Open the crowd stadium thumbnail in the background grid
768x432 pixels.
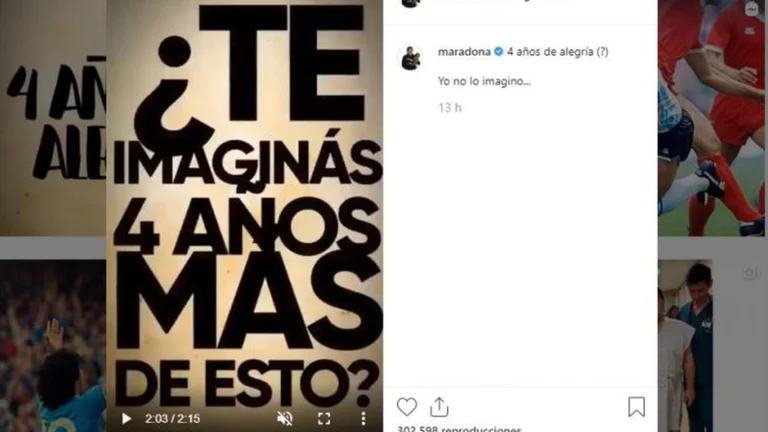[x=53, y=346]
